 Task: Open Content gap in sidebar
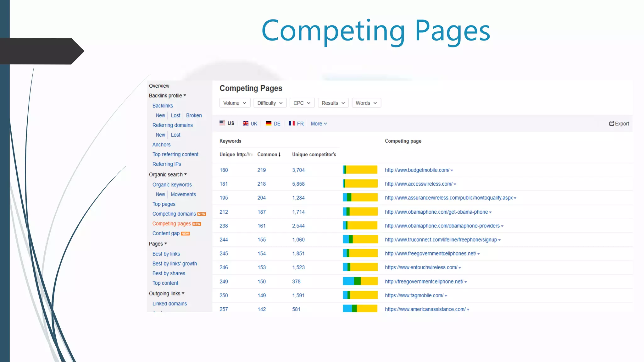(166, 233)
